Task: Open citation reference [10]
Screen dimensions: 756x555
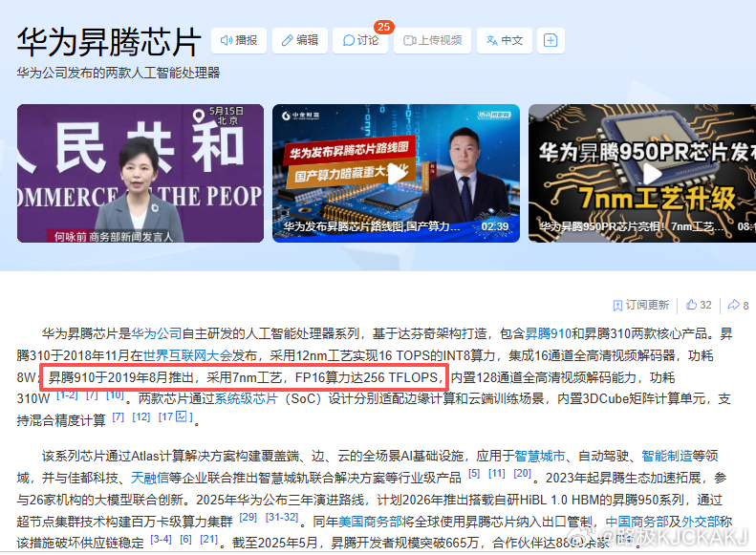Action: click(115, 395)
